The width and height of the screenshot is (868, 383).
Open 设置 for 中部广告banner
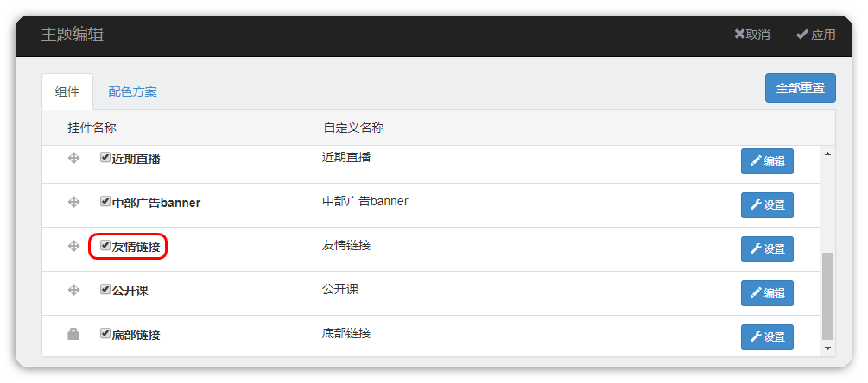coord(767,205)
